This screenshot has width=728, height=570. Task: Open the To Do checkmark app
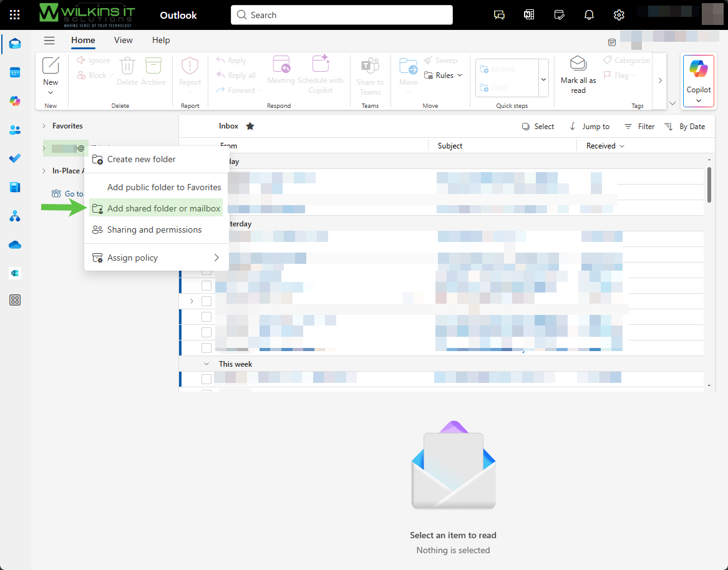pyautogui.click(x=15, y=158)
